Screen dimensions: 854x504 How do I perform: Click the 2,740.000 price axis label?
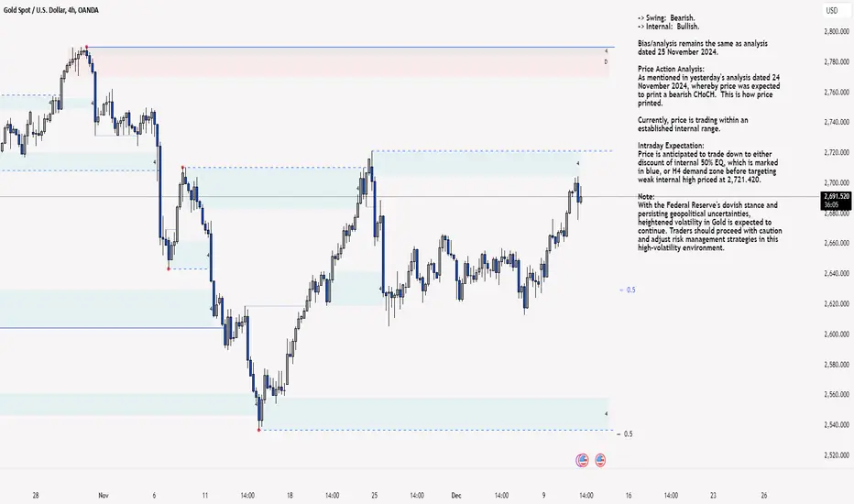836,122
